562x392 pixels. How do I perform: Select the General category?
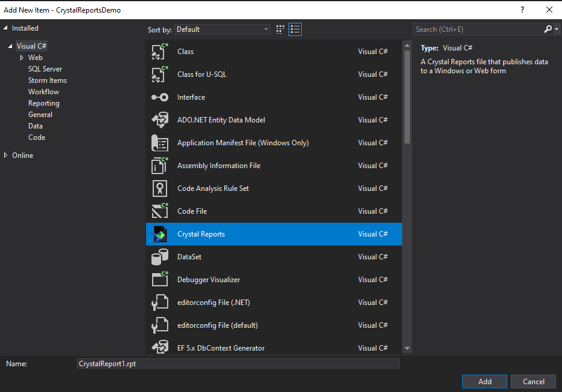[x=40, y=115]
